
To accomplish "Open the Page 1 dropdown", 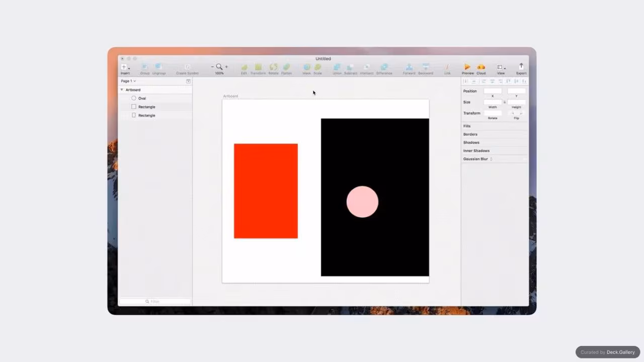I will click(128, 81).
